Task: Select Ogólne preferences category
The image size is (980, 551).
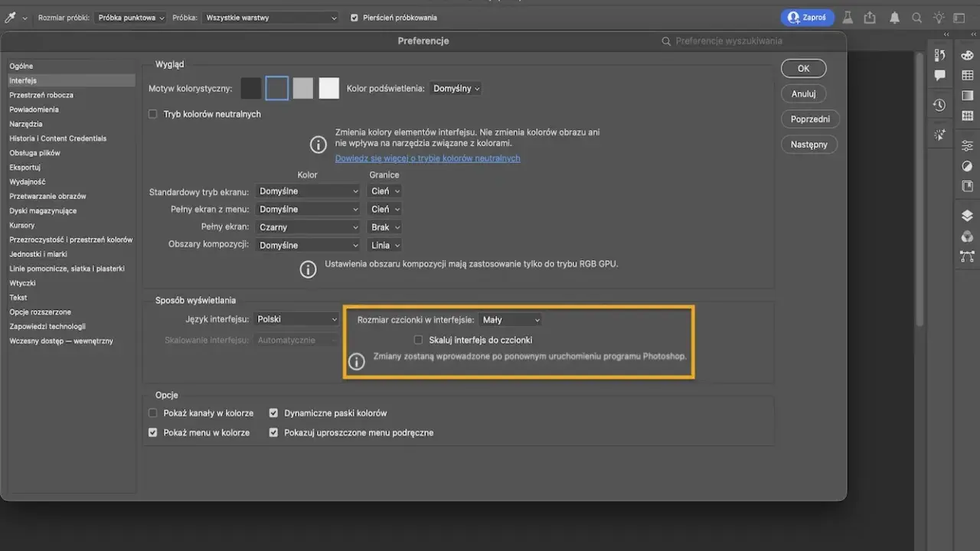Action: click(21, 66)
